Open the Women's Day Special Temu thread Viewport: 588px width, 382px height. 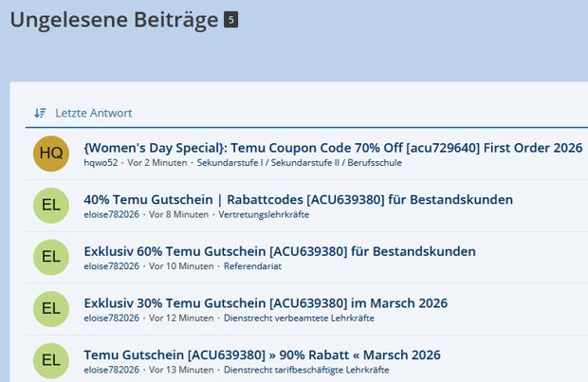tap(332, 148)
